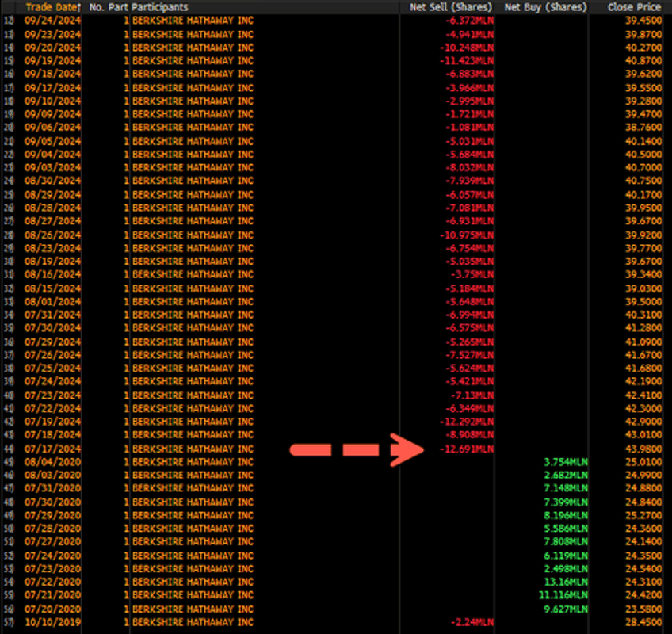672x634 pixels.
Task: Click the -6.994MLN net sell value
Action: pos(469,315)
